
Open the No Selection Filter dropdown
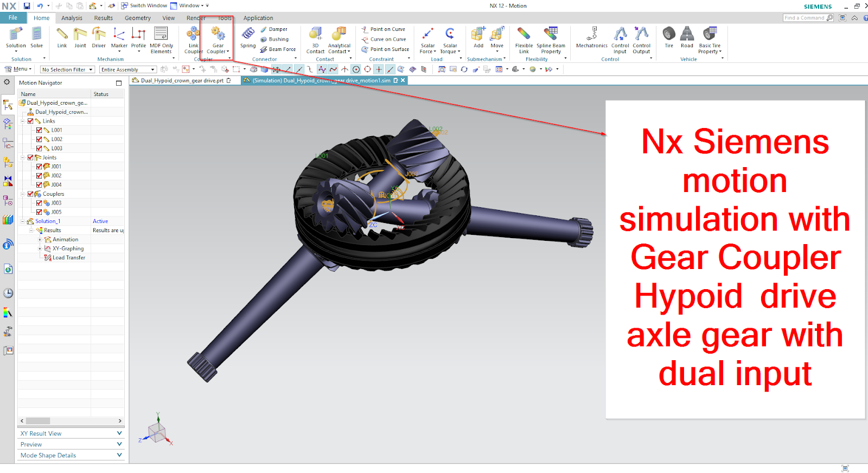click(x=68, y=69)
